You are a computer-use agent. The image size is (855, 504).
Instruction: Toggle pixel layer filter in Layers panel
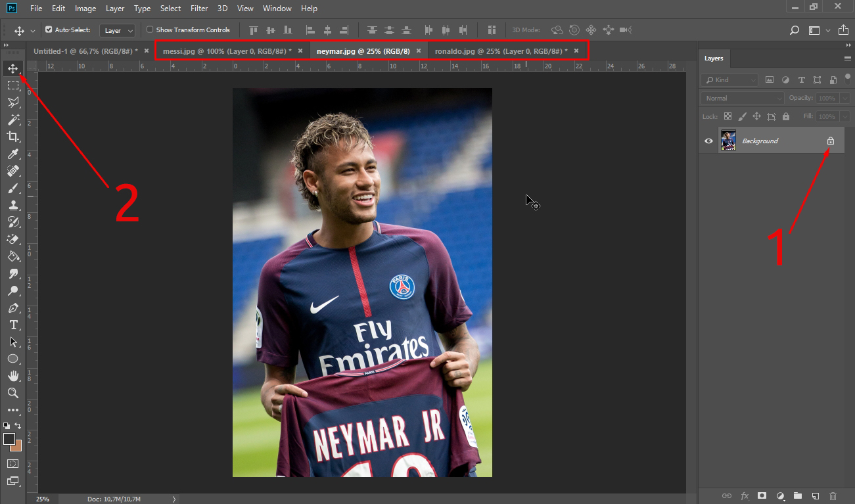point(769,80)
